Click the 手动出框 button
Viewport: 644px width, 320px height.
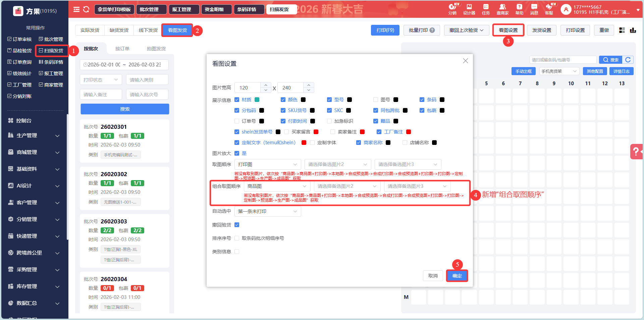(x=524, y=71)
